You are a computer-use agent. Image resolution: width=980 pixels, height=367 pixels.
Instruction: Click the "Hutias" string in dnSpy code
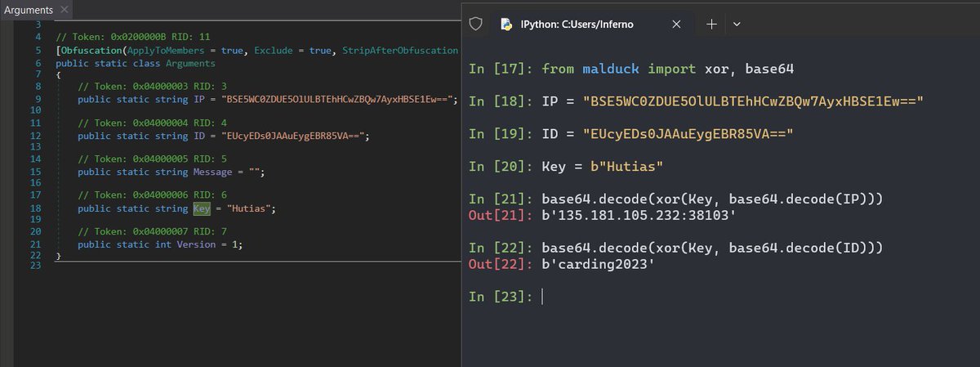point(248,208)
